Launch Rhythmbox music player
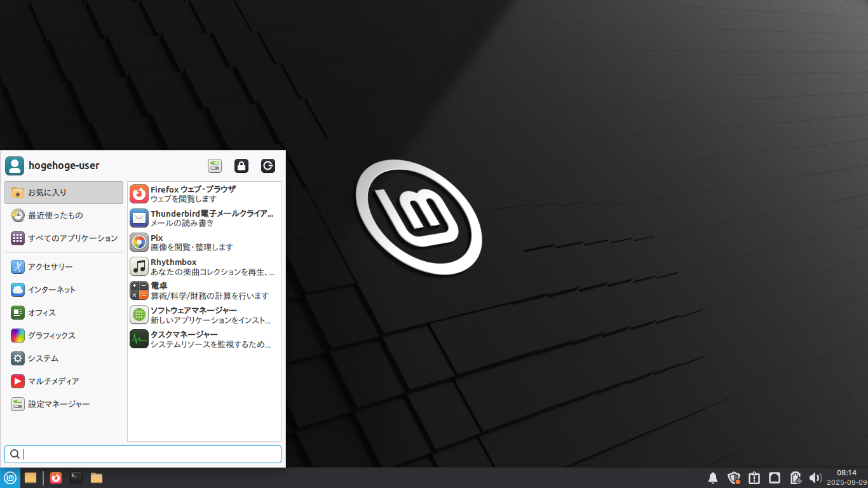 point(204,266)
